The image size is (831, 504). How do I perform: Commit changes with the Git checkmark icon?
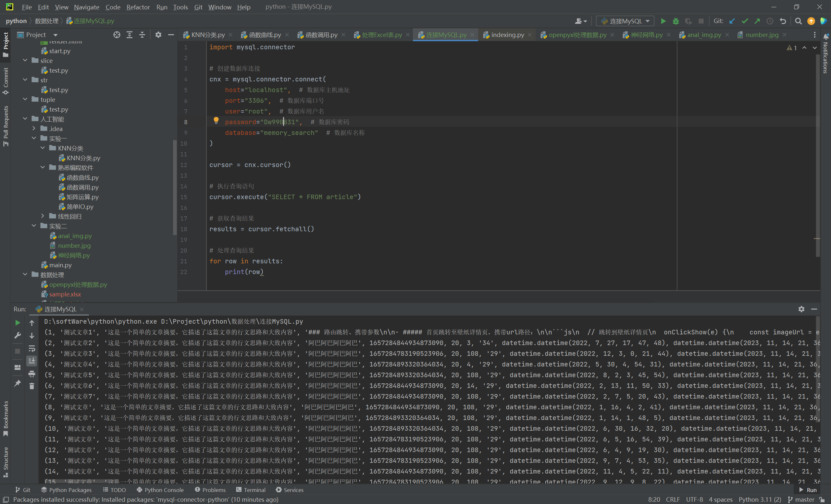(x=745, y=21)
